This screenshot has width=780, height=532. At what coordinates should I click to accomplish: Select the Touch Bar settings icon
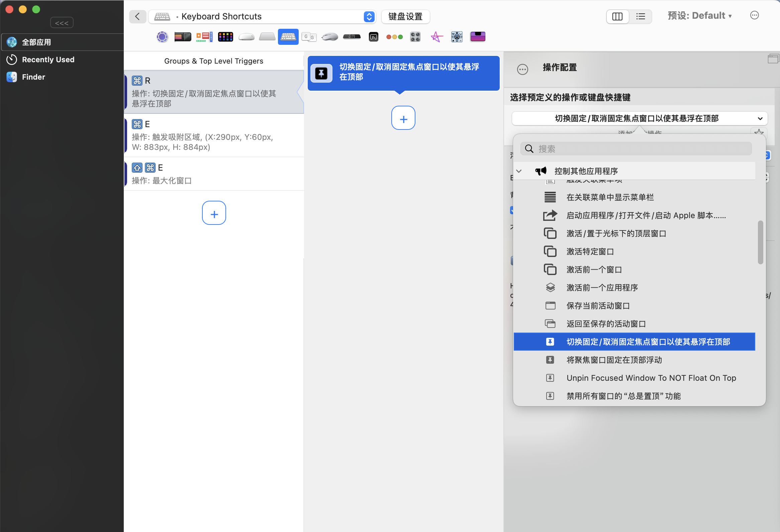[x=183, y=36]
